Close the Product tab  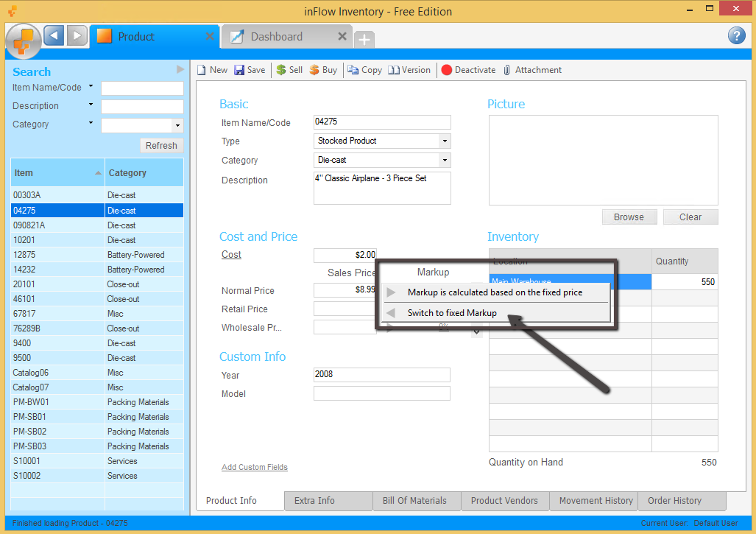[x=210, y=36]
